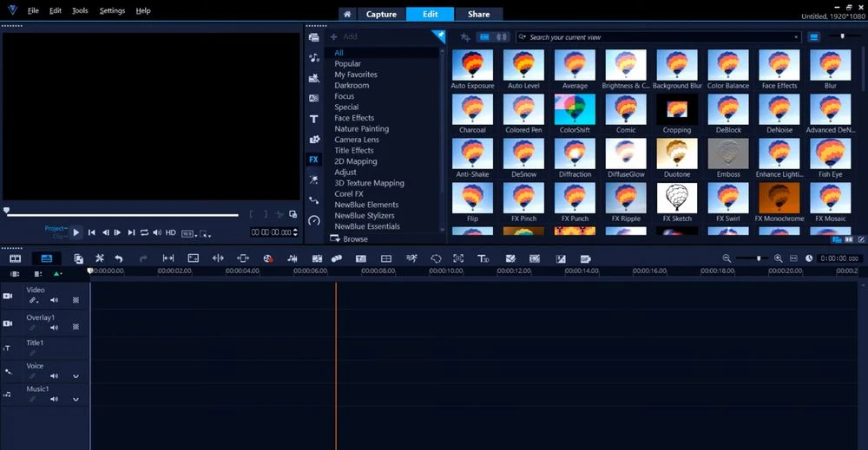Switch to the Share tab
Screen dimensions: 868x450
(478, 14)
